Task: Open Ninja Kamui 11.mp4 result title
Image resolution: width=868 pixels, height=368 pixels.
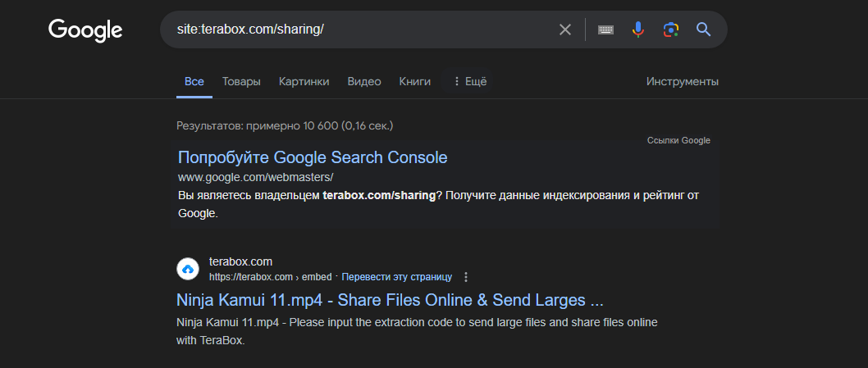Action: pos(390,301)
